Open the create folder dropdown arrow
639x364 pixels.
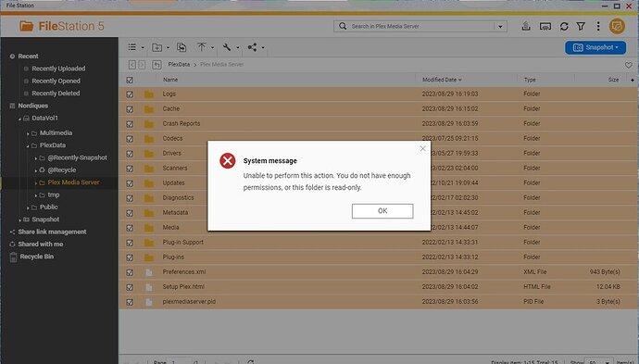168,47
